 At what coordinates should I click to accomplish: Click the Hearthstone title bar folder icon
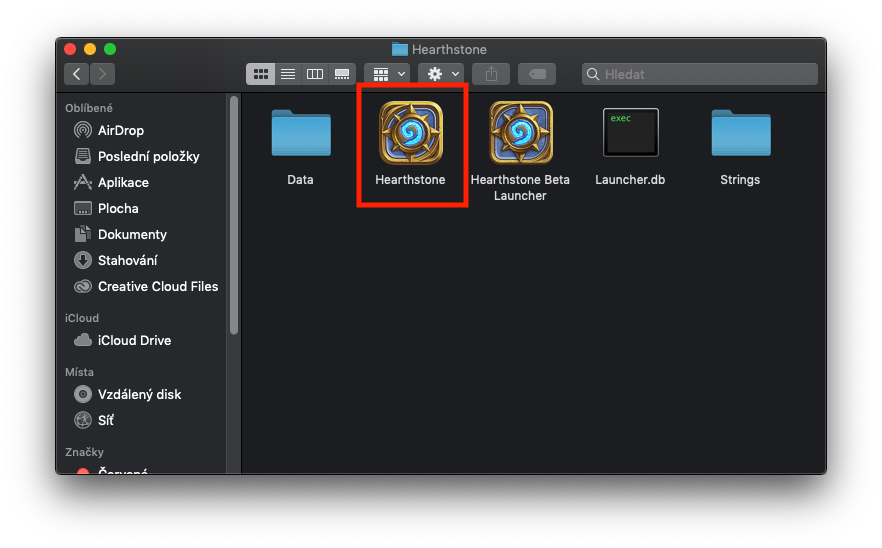coord(400,50)
